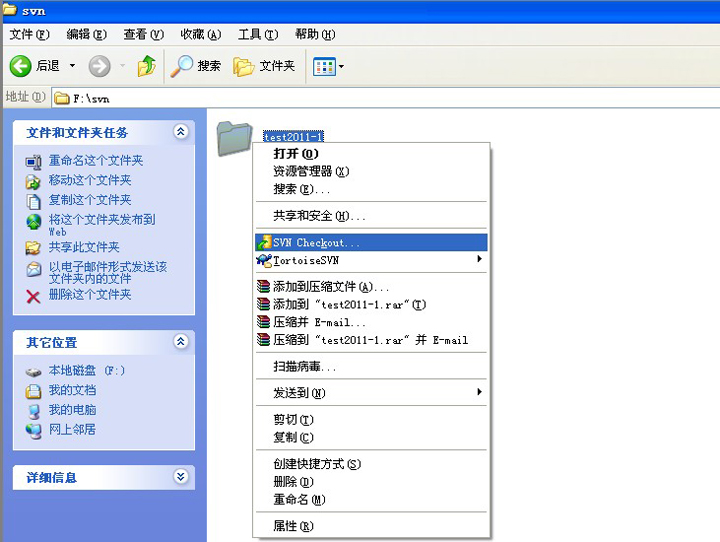Screen dimensions: 720x542
Task: Open the Back history dropdown arrow
Action: click(72, 66)
